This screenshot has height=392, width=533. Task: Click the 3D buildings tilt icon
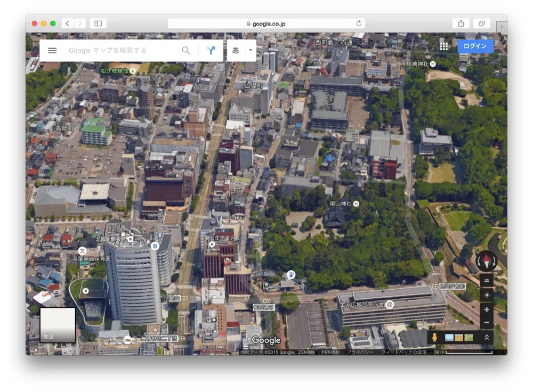click(487, 280)
